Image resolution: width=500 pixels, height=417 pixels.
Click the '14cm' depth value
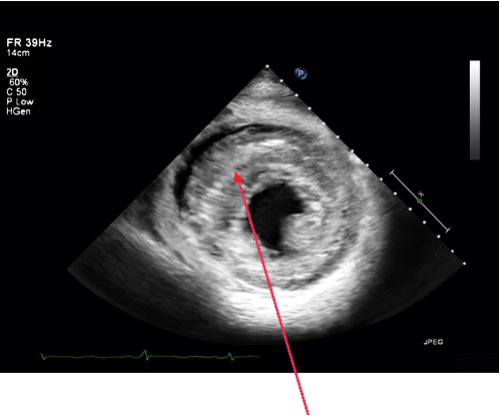(18, 53)
